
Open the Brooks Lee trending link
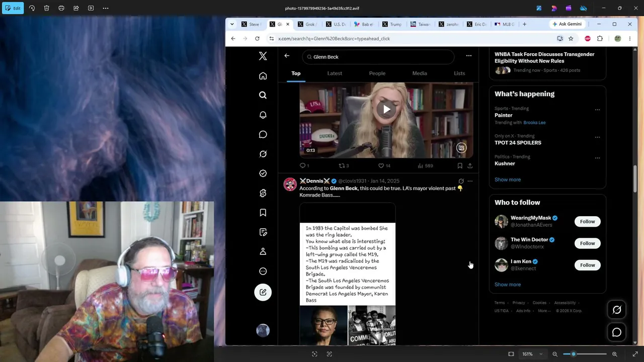click(x=534, y=123)
